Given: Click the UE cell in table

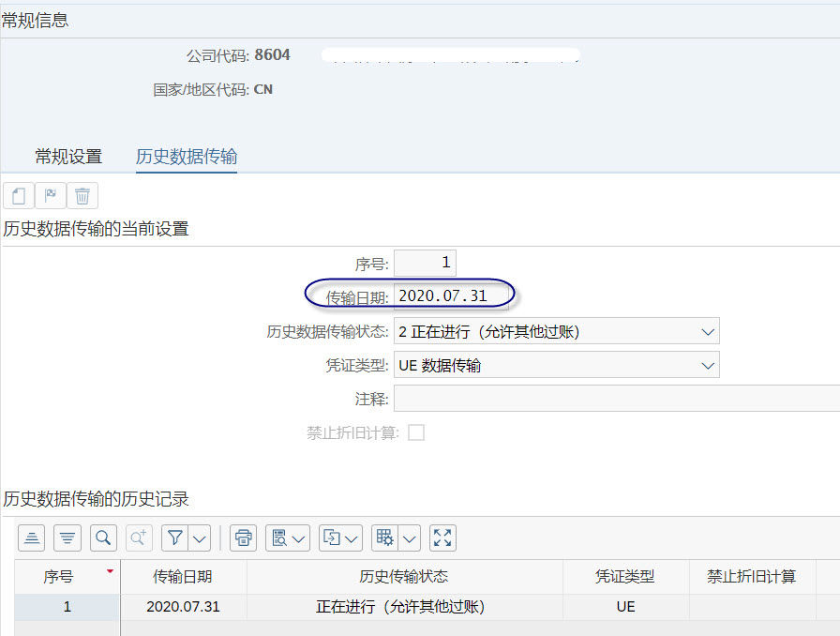Looking at the screenshot, I should coord(625,607).
